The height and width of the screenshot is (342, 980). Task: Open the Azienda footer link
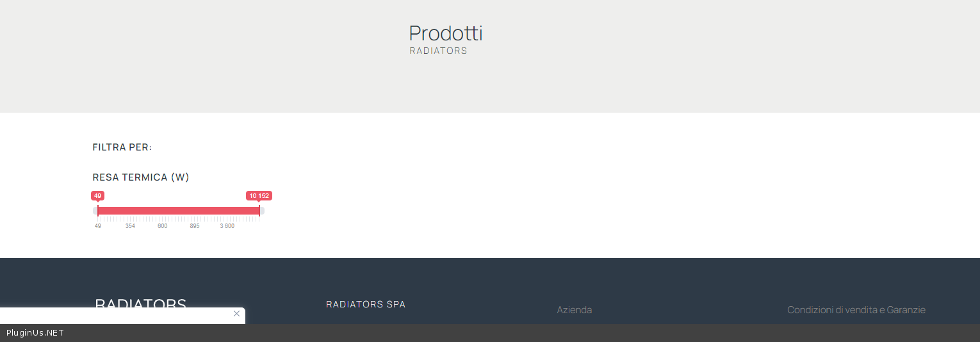(x=574, y=310)
